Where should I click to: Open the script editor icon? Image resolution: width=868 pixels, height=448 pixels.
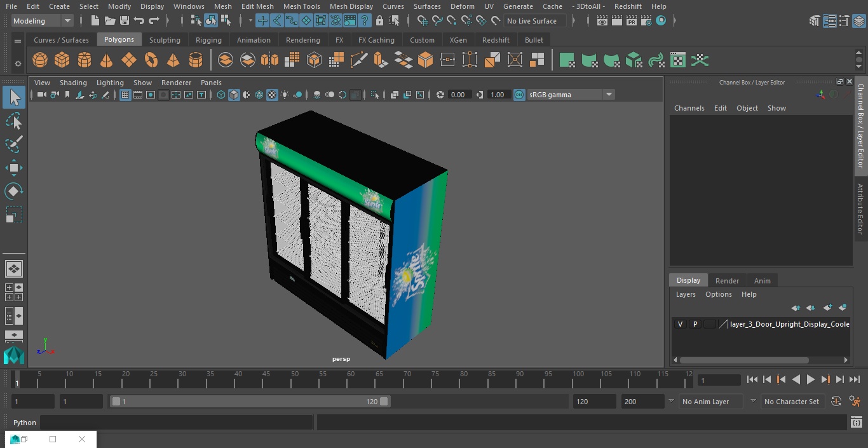tap(856, 423)
